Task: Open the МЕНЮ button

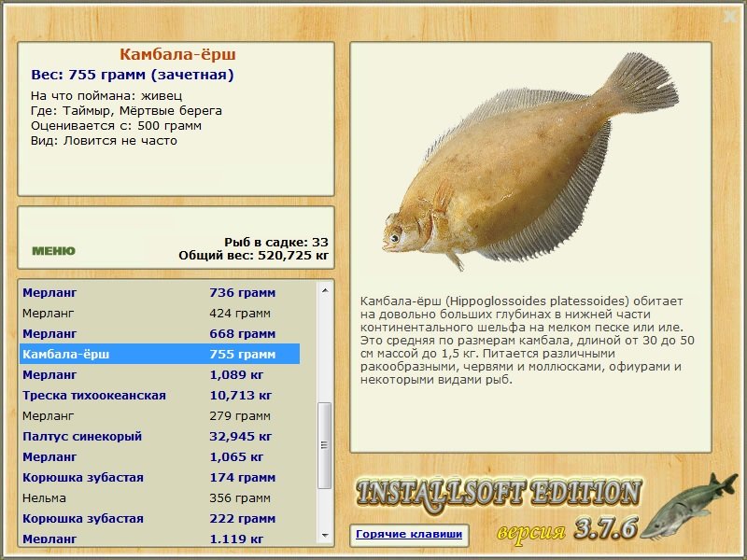Action: [53, 251]
